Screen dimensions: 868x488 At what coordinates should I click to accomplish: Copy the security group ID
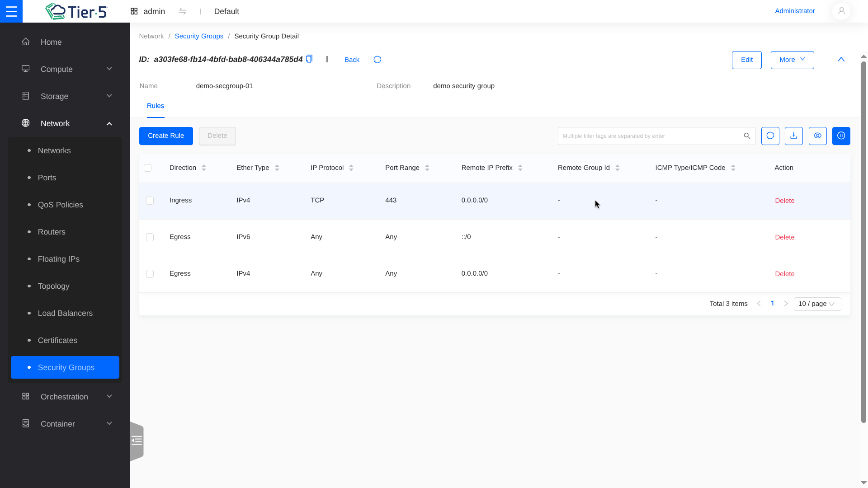tap(309, 59)
